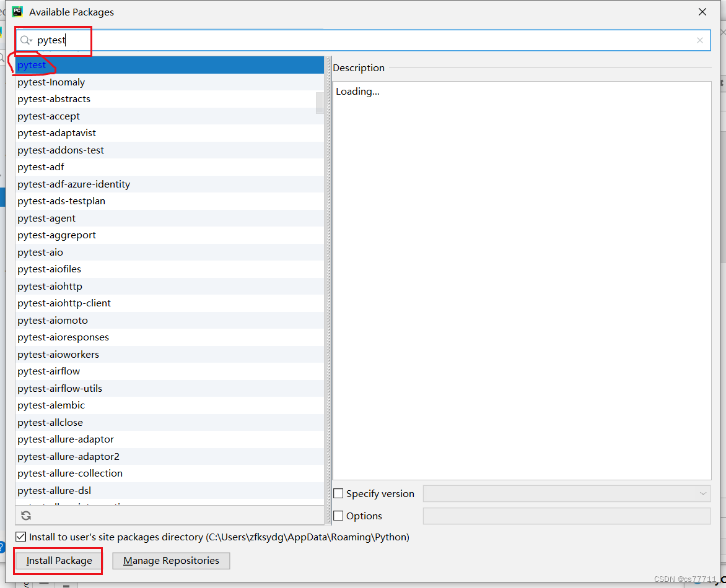Select pytest-abstracts package

click(x=170, y=99)
